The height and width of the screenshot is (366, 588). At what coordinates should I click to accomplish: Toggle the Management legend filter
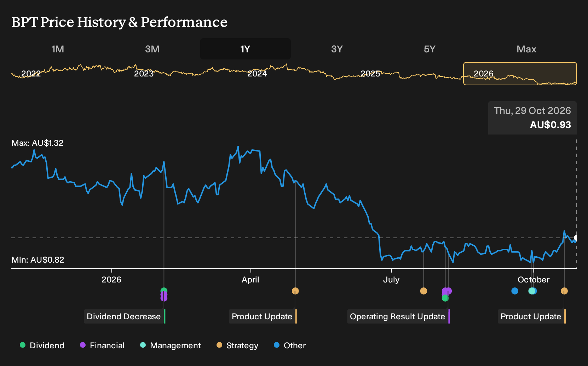pyautogui.click(x=171, y=345)
